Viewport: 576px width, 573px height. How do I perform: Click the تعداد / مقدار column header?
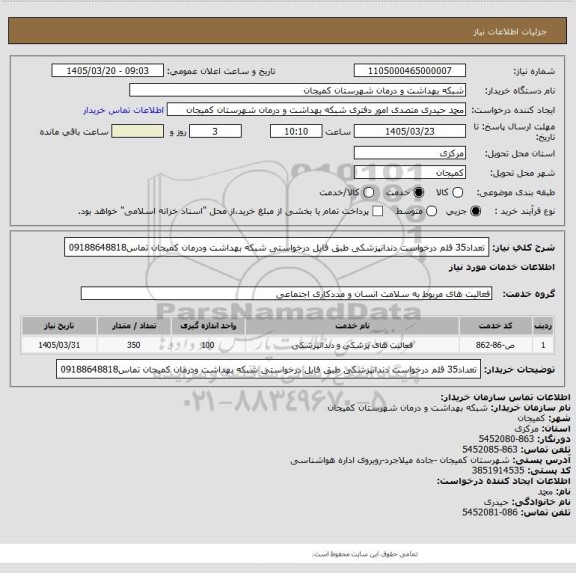point(134,326)
